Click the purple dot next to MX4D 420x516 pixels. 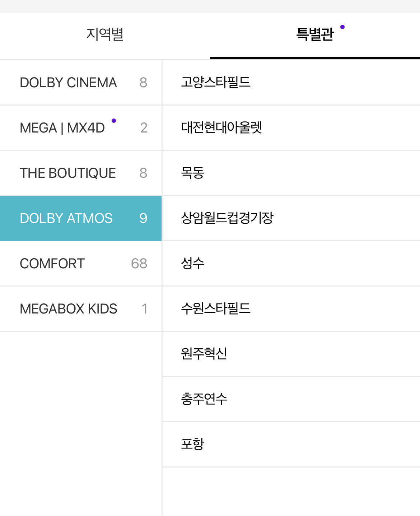[114, 121]
